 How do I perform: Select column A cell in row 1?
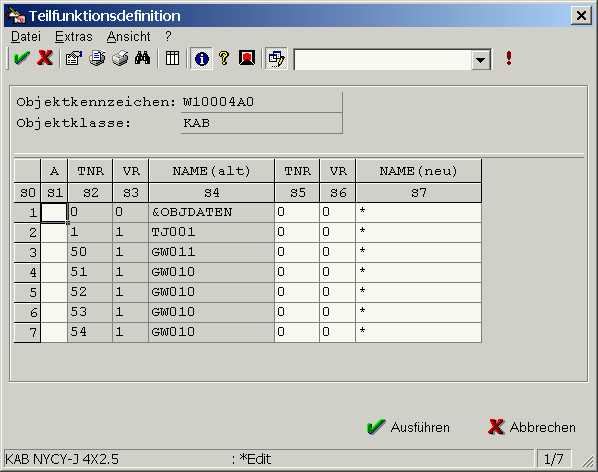coord(54,212)
